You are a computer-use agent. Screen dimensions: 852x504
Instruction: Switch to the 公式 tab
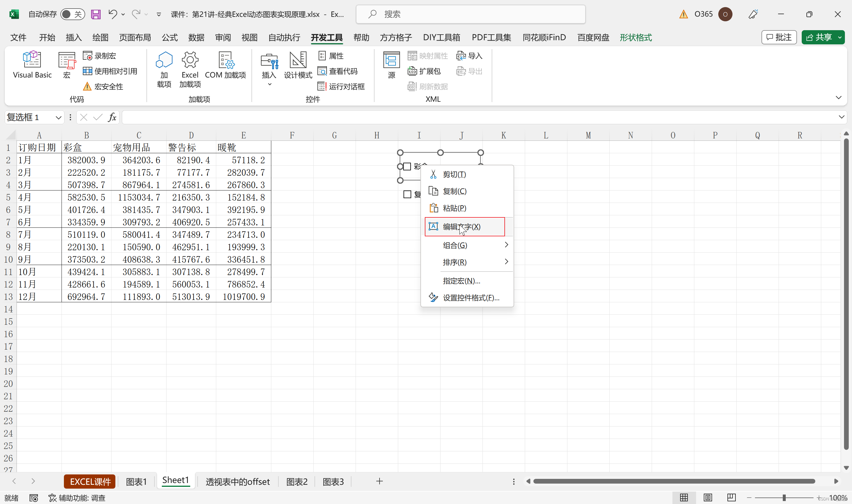coord(170,37)
